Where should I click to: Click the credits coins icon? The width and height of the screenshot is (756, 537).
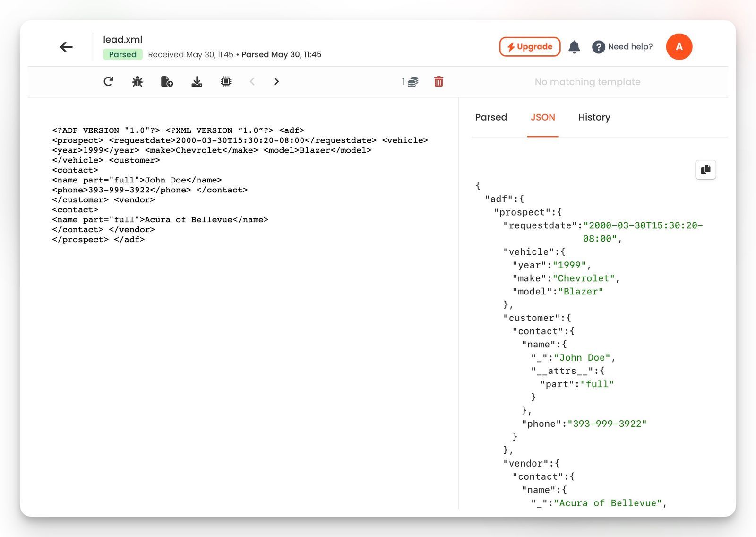[x=412, y=82]
